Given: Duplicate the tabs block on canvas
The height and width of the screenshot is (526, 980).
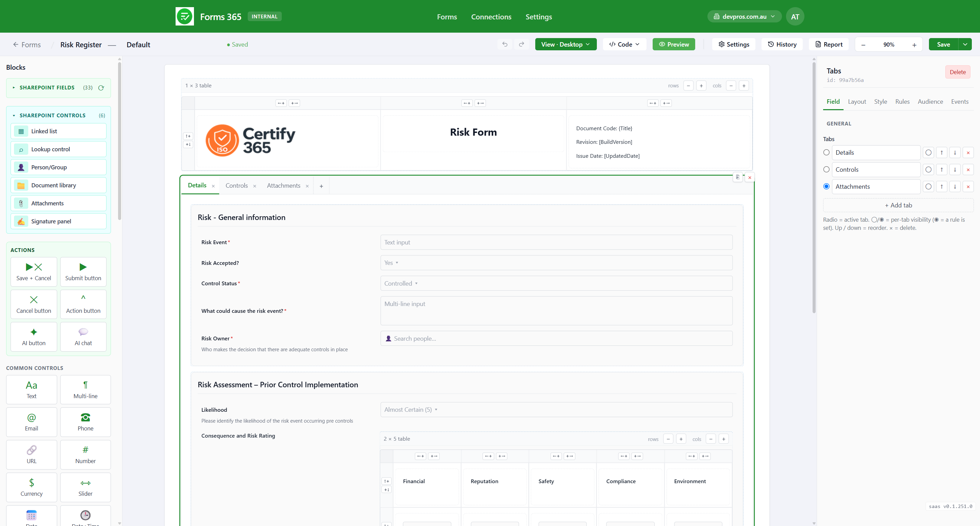Looking at the screenshot, I should tap(738, 177).
